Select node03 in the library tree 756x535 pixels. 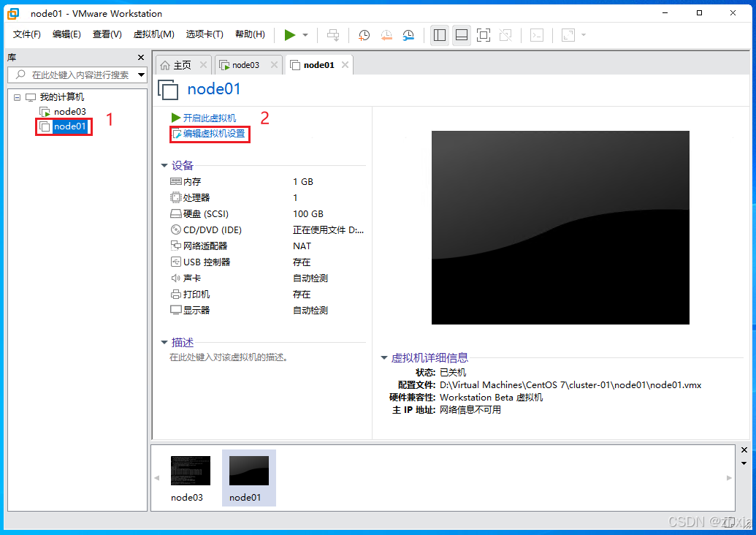70,111
